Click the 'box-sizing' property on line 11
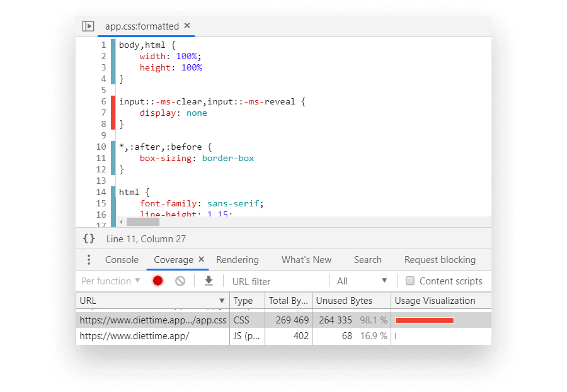Image resolution: width=567 pixels, height=392 pixels. (166, 158)
